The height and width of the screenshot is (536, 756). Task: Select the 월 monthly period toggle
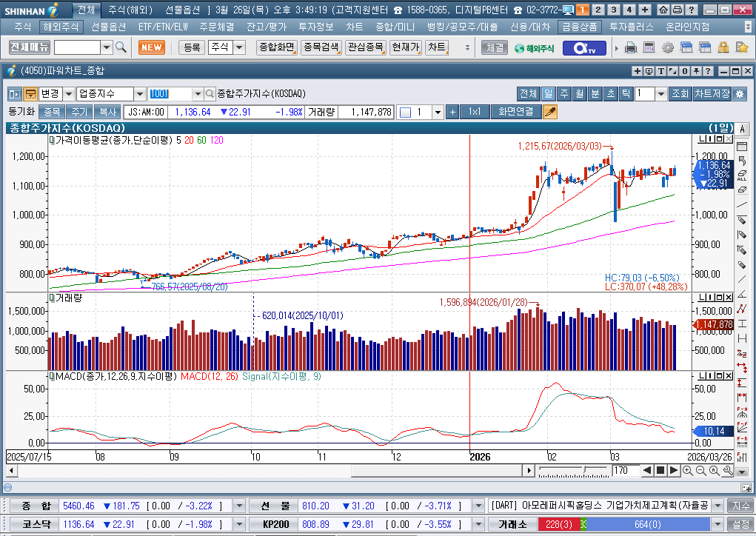580,93
